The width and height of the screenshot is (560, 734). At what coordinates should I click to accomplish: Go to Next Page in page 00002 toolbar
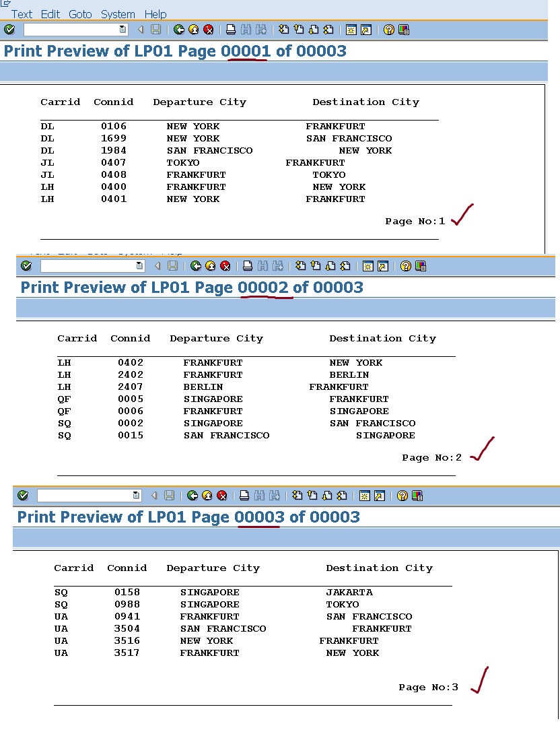[330, 267]
